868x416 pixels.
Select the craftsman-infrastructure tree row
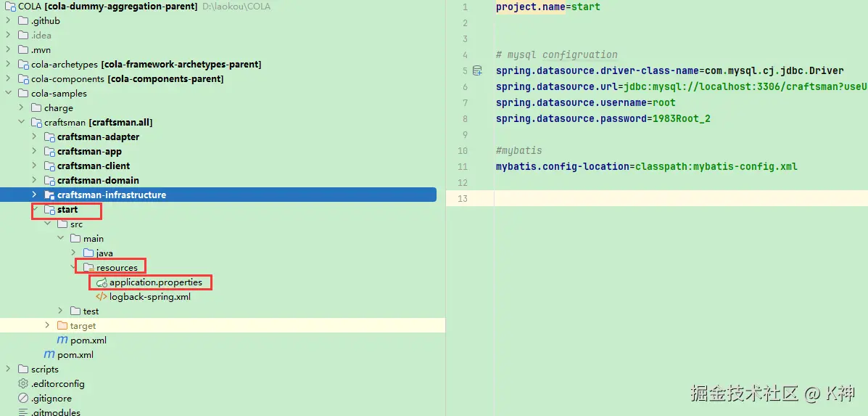click(x=218, y=195)
